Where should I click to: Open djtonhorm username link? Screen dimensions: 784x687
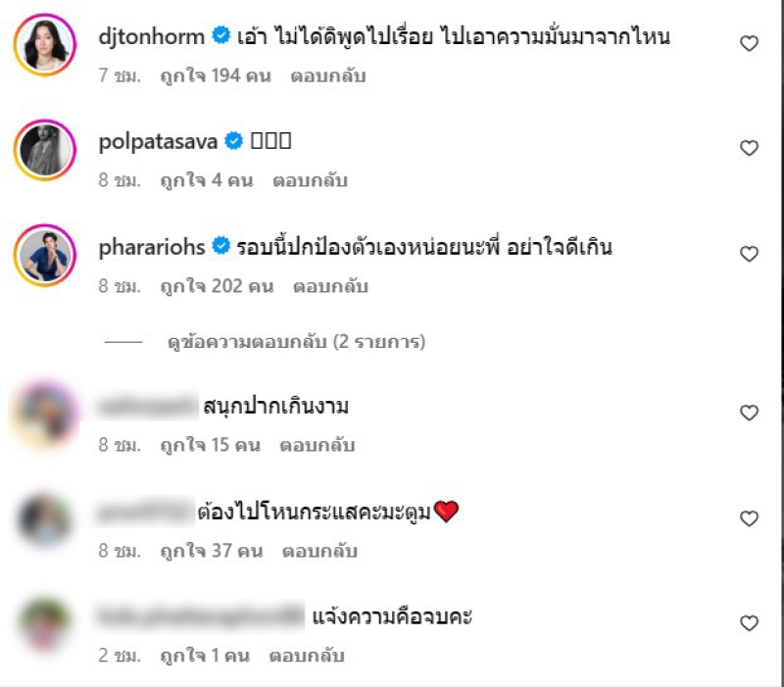click(152, 37)
